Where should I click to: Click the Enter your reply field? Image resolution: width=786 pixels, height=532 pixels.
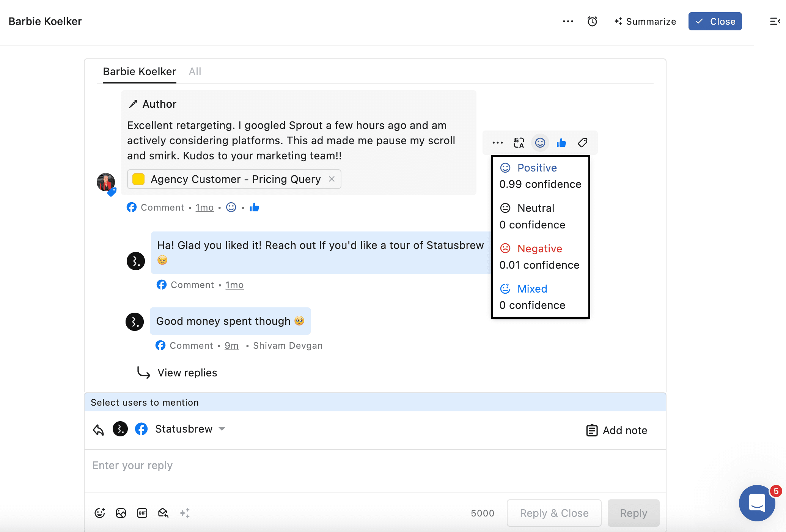[x=375, y=471]
